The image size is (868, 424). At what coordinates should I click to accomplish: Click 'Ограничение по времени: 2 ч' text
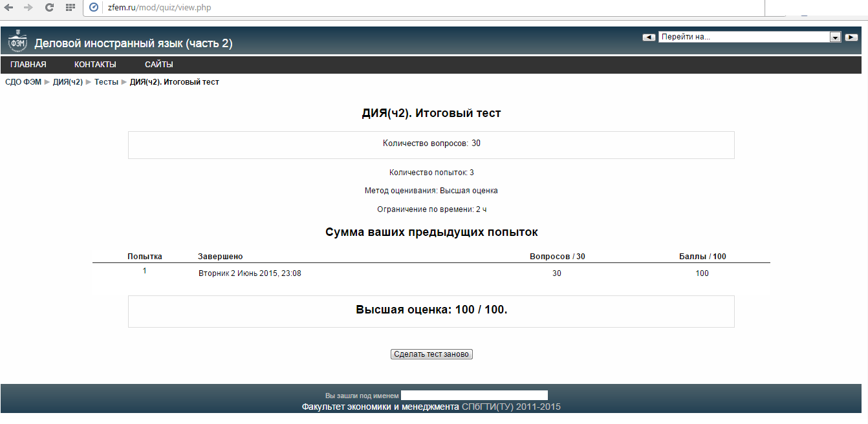click(x=431, y=209)
